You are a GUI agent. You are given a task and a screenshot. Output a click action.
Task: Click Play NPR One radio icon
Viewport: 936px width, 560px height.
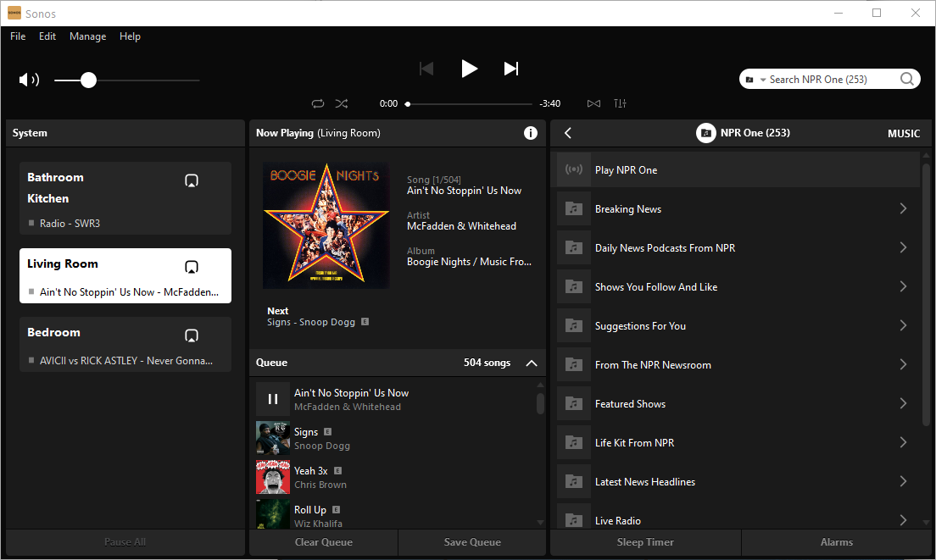point(574,170)
